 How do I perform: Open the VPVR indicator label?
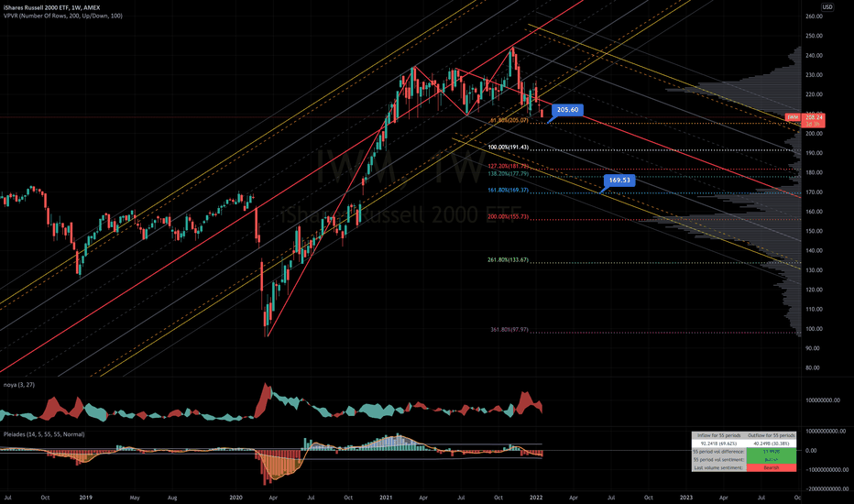point(62,16)
